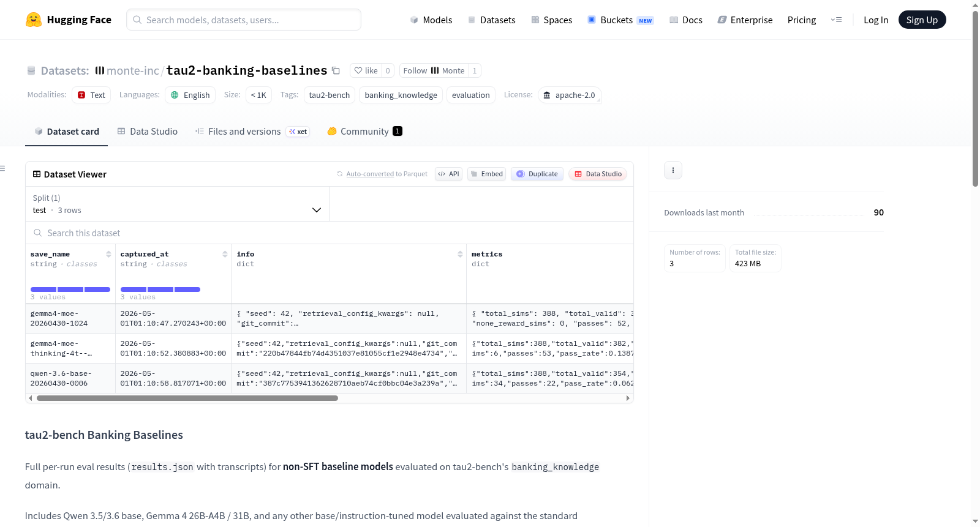
Task: Select the tau2-bench tag
Action: coord(330,95)
